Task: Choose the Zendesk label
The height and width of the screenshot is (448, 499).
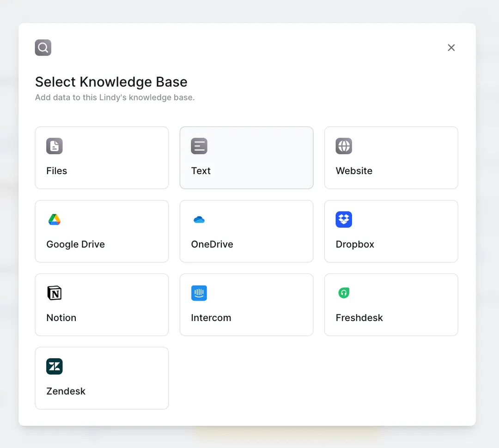Action: pyautogui.click(x=66, y=391)
